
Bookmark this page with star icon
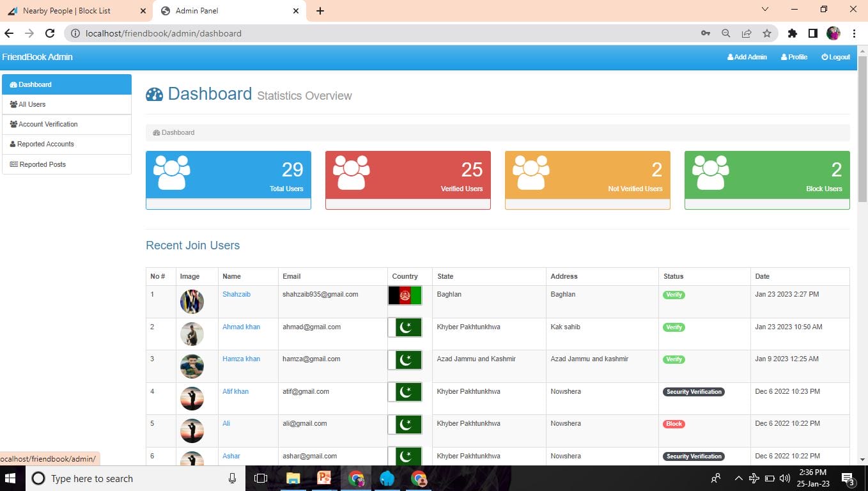(x=767, y=33)
